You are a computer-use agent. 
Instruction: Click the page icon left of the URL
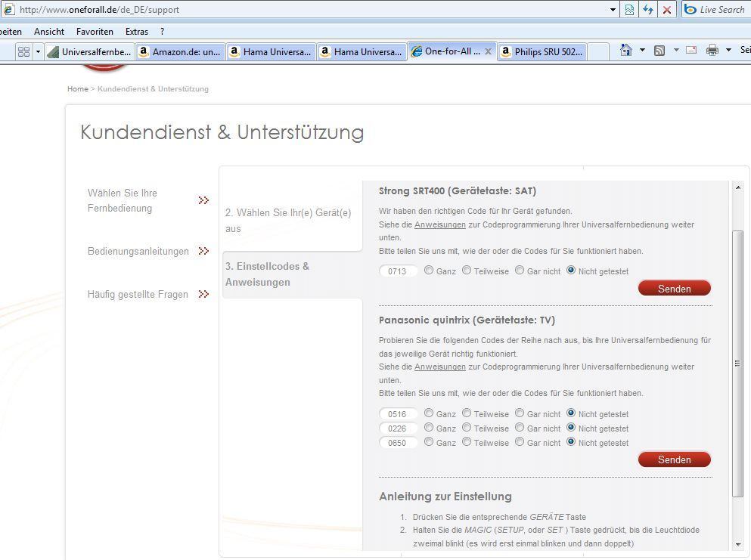click(9, 10)
